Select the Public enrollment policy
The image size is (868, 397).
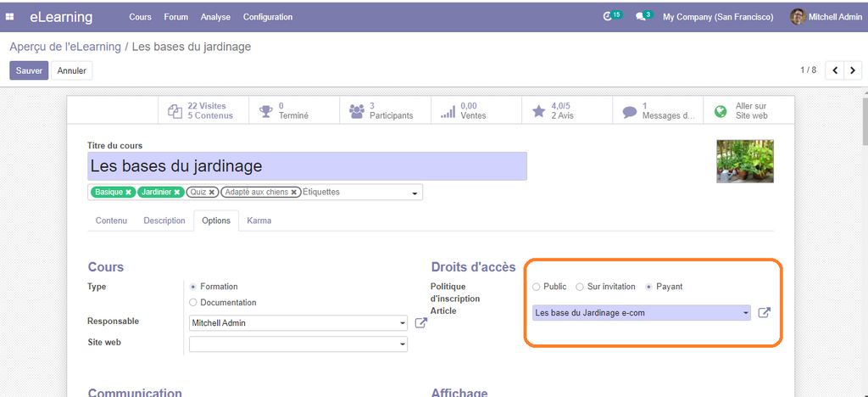point(536,287)
